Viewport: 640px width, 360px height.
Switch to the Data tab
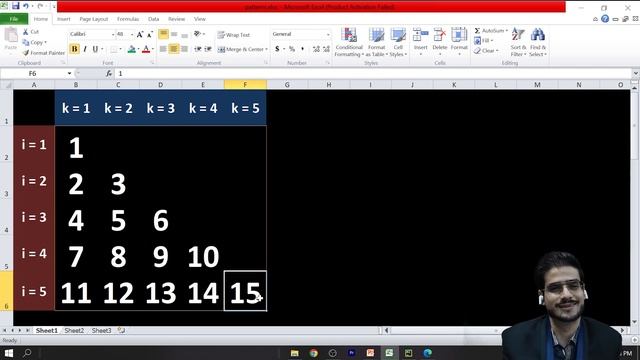(x=153, y=19)
